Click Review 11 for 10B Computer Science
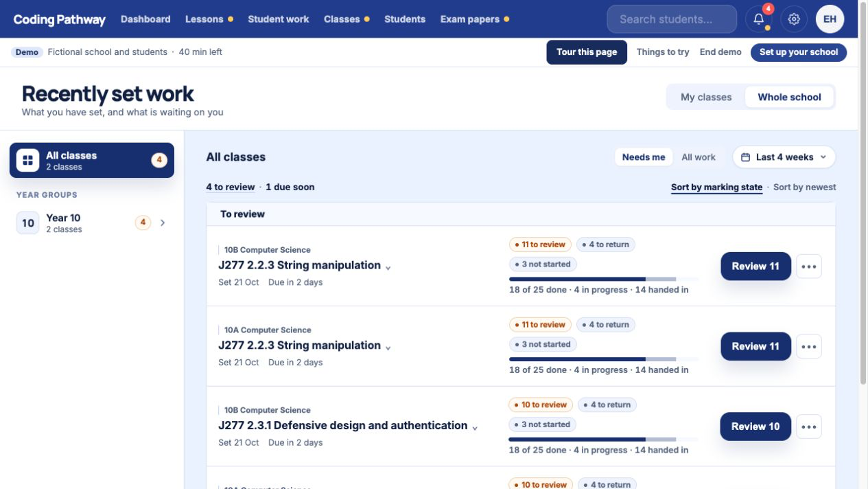Image resolution: width=868 pixels, height=489 pixels. click(755, 266)
